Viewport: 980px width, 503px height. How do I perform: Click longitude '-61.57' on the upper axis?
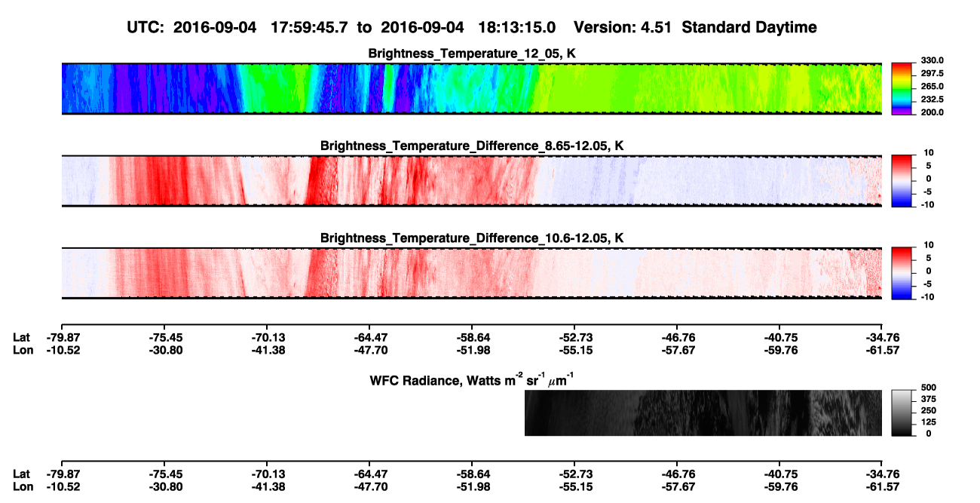[882, 350]
